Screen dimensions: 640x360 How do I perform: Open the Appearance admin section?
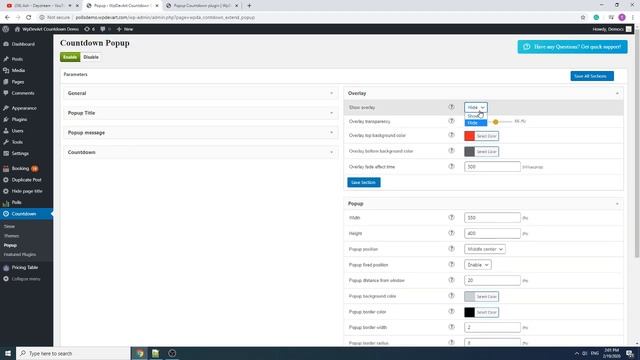pyautogui.click(x=24, y=108)
